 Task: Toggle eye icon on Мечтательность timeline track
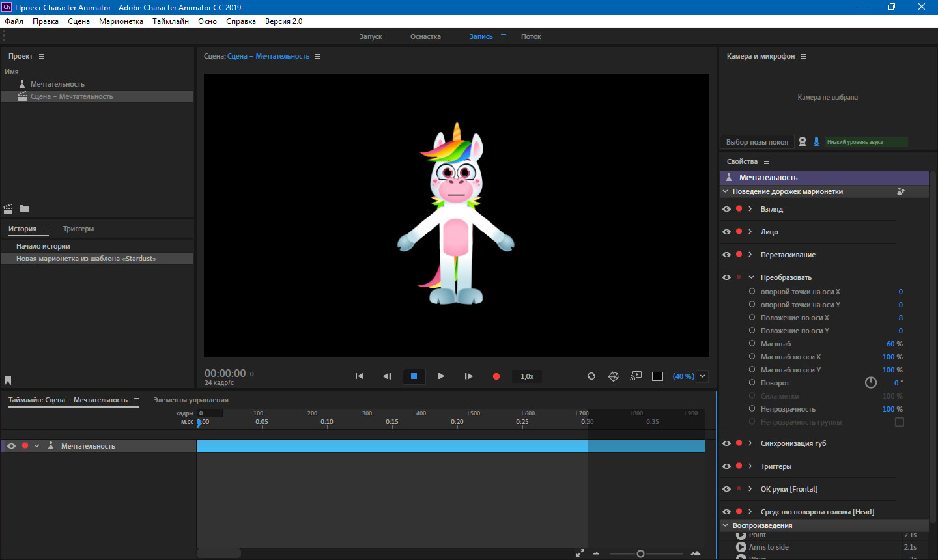coord(11,446)
